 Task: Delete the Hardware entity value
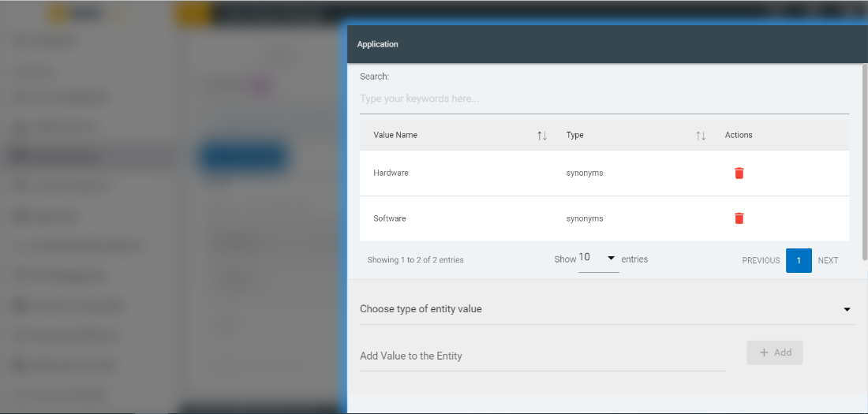(739, 173)
